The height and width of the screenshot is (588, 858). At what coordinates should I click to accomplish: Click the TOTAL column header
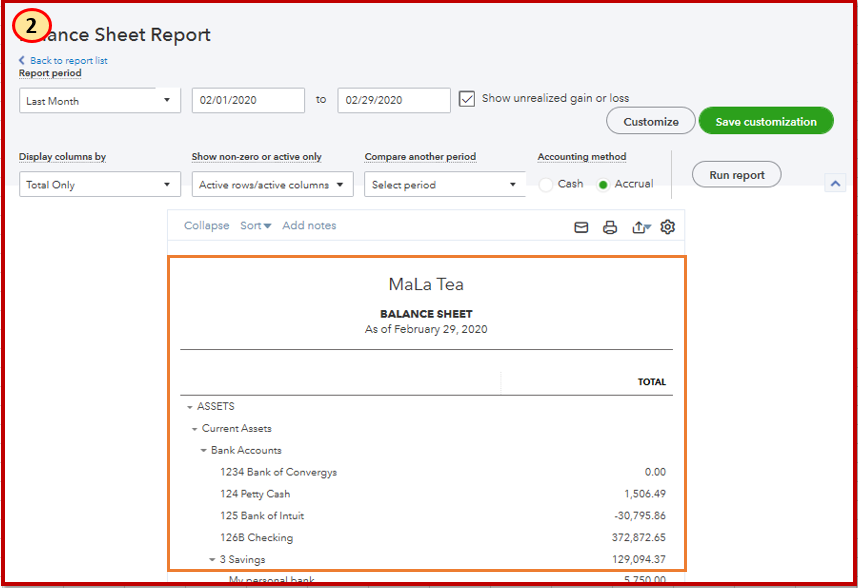pos(652,382)
